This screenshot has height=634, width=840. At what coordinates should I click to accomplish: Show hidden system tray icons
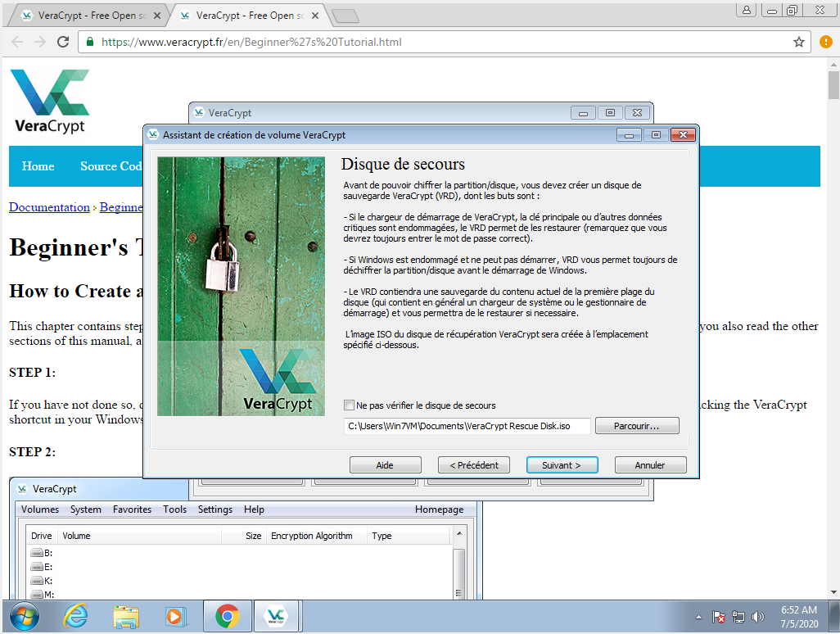pyautogui.click(x=698, y=617)
